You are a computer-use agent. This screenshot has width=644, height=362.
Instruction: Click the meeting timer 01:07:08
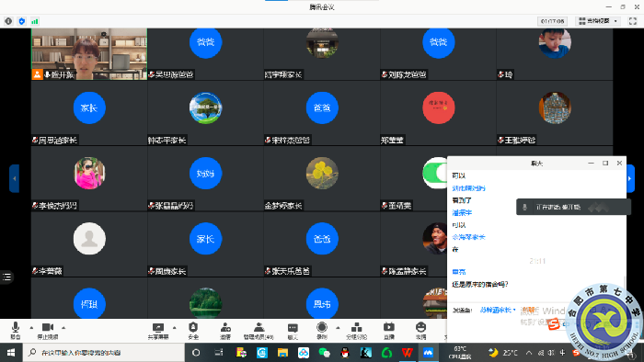pos(552,21)
